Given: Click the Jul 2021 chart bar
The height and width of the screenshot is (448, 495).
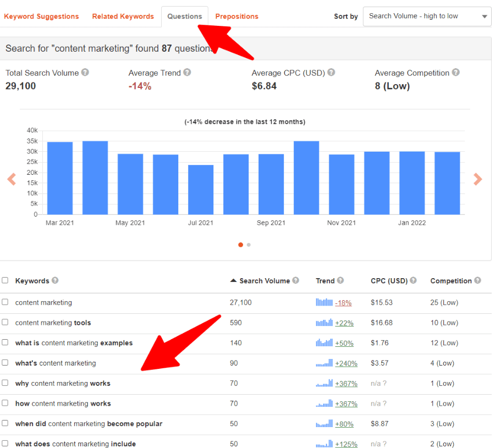Looking at the screenshot, I should pos(201,190).
